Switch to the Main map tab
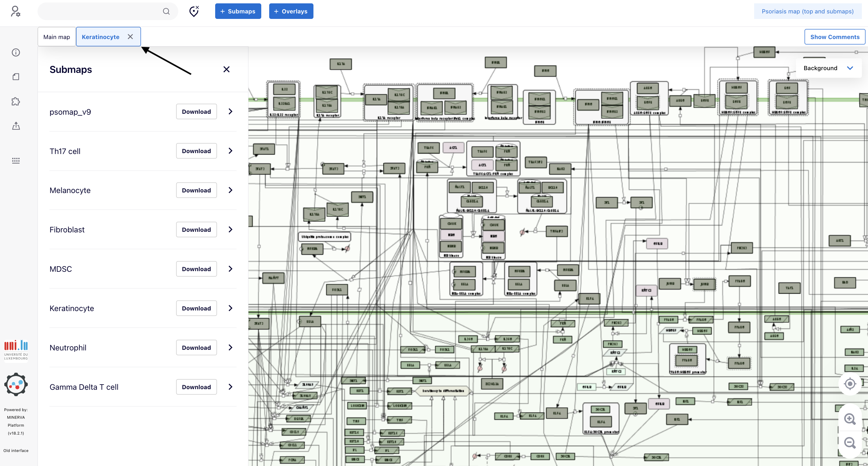 (x=56, y=37)
